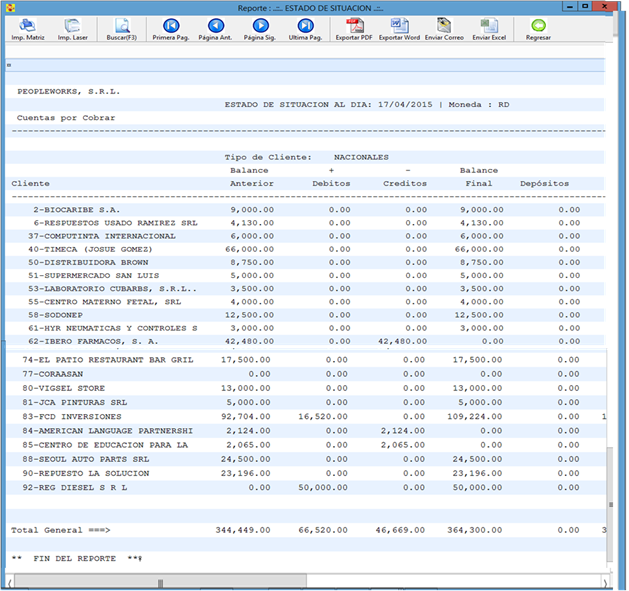The image size is (629, 591).
Task: Click the Imp. Matriz printer icon
Action: coord(27,25)
